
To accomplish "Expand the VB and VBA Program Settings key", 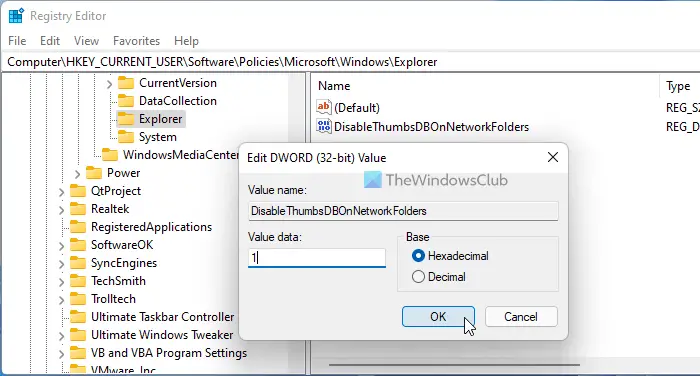I will click(61, 354).
